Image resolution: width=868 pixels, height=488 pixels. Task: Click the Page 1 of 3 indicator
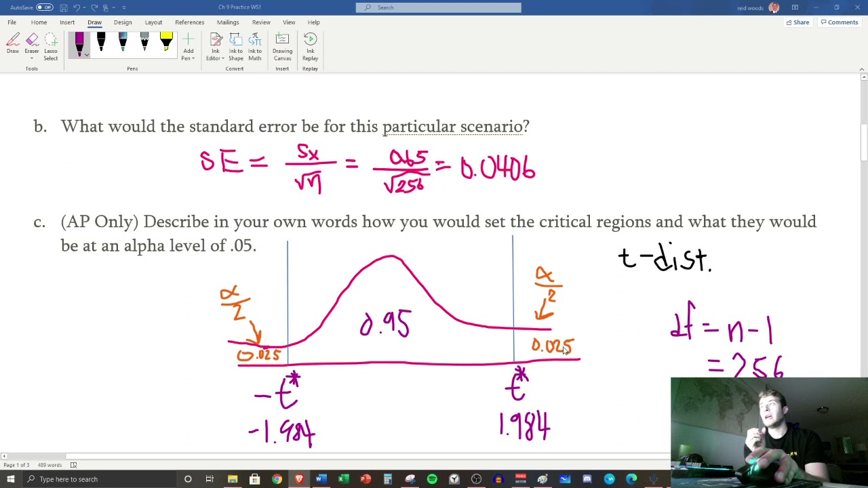pos(16,465)
